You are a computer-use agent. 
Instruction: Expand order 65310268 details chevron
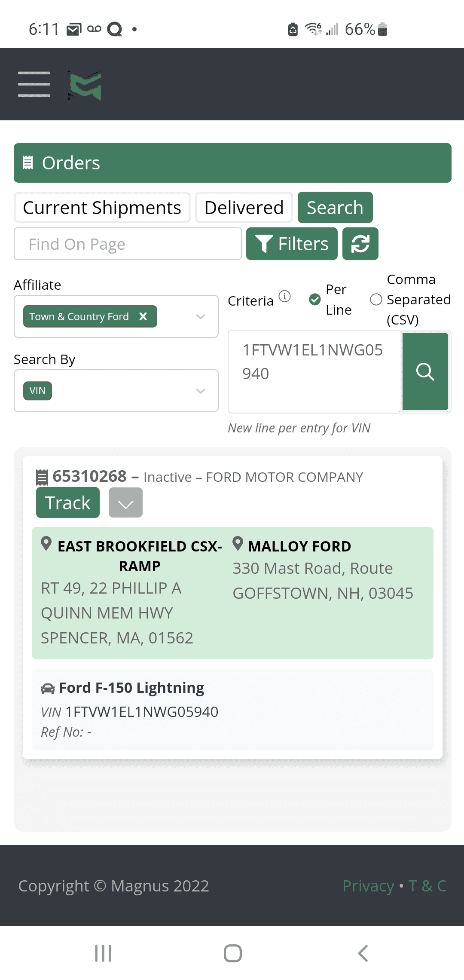125,503
